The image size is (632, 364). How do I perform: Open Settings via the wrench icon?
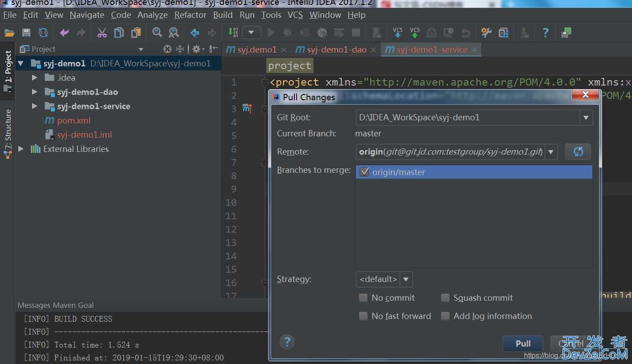click(x=487, y=33)
